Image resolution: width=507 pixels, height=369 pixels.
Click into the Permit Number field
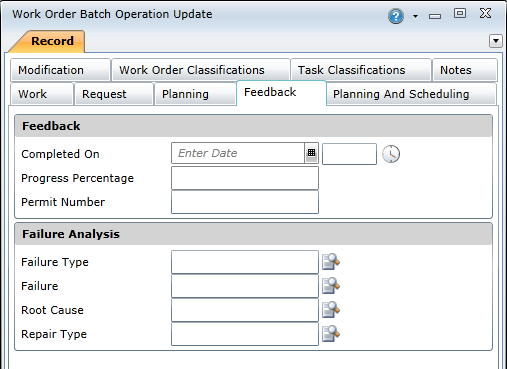[x=245, y=202]
